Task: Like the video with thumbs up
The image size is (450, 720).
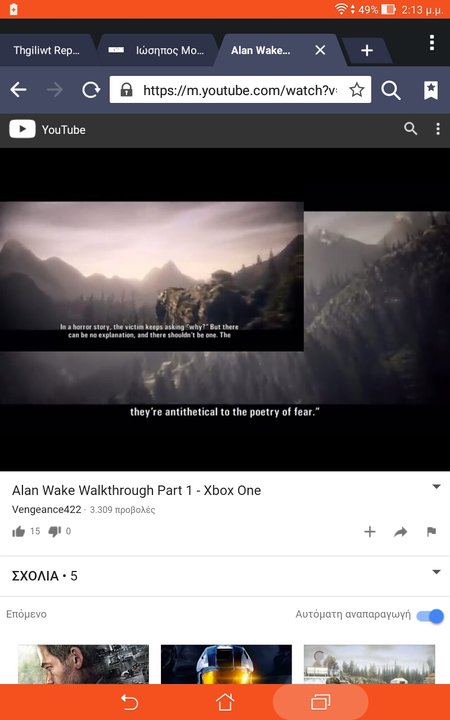Action: [18, 532]
